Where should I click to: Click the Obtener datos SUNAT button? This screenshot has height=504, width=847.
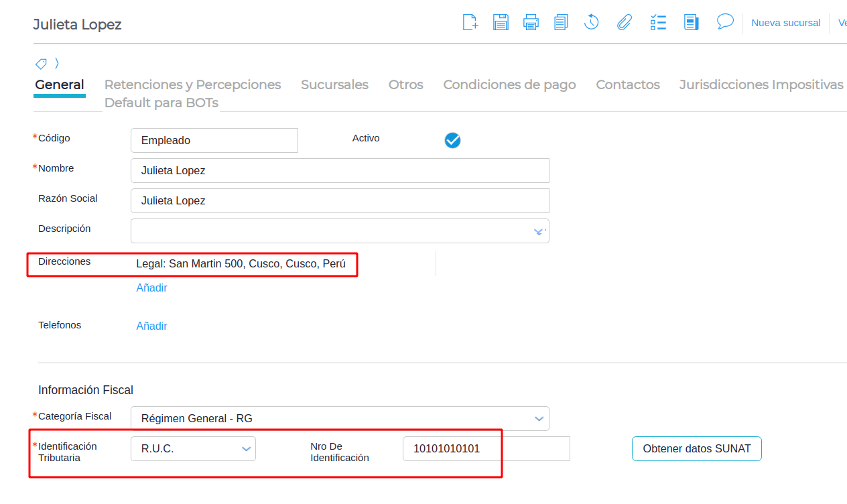click(696, 449)
